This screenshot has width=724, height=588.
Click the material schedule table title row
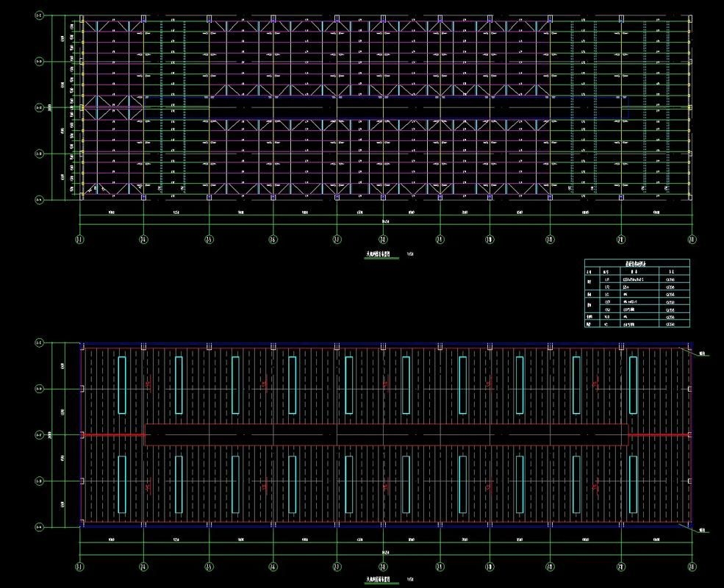[x=637, y=262]
